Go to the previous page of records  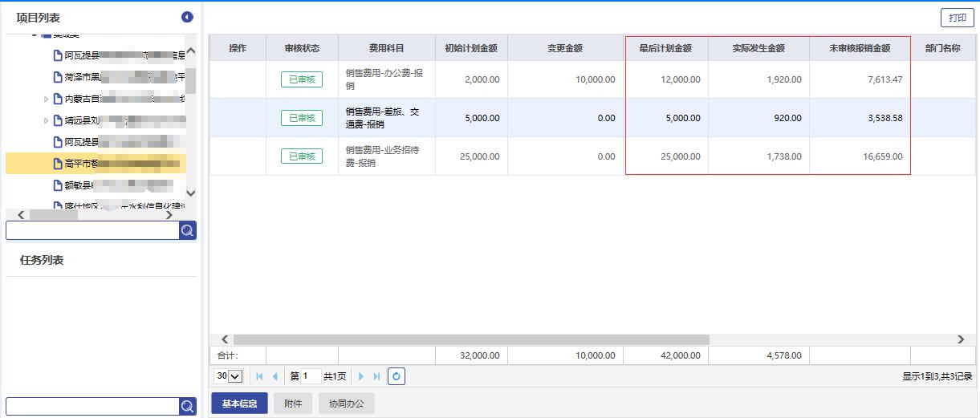click(275, 376)
